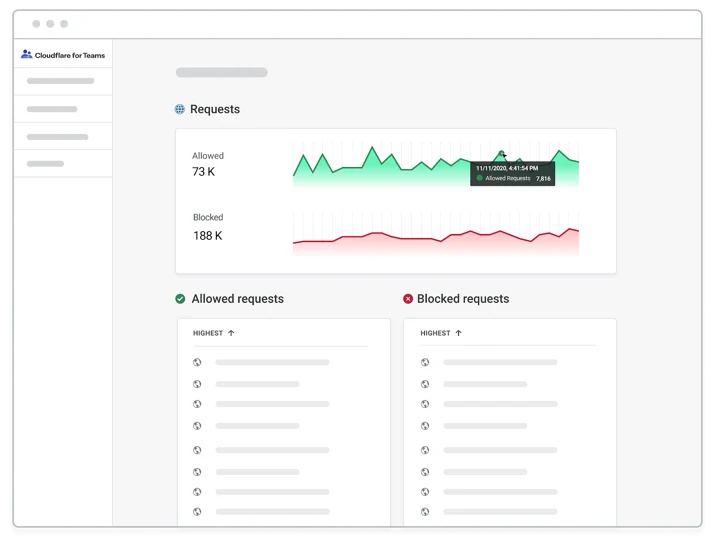Select the Requests section heading

click(215, 109)
